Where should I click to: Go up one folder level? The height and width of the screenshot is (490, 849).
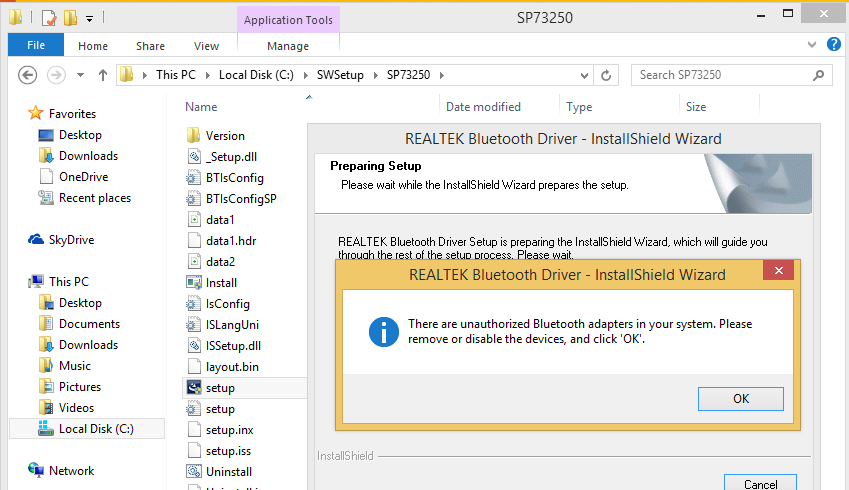tap(102, 75)
